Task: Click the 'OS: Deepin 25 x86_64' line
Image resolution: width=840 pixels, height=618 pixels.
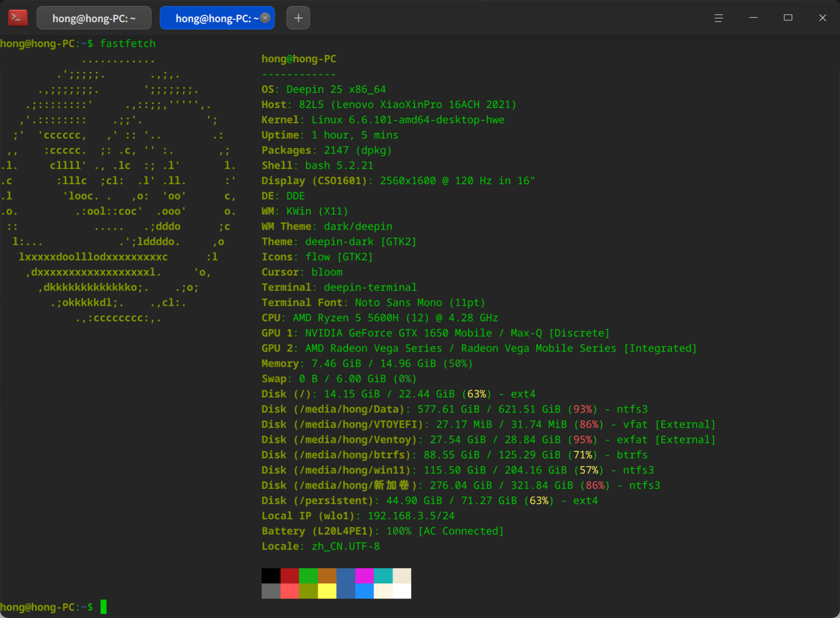Action: [324, 89]
